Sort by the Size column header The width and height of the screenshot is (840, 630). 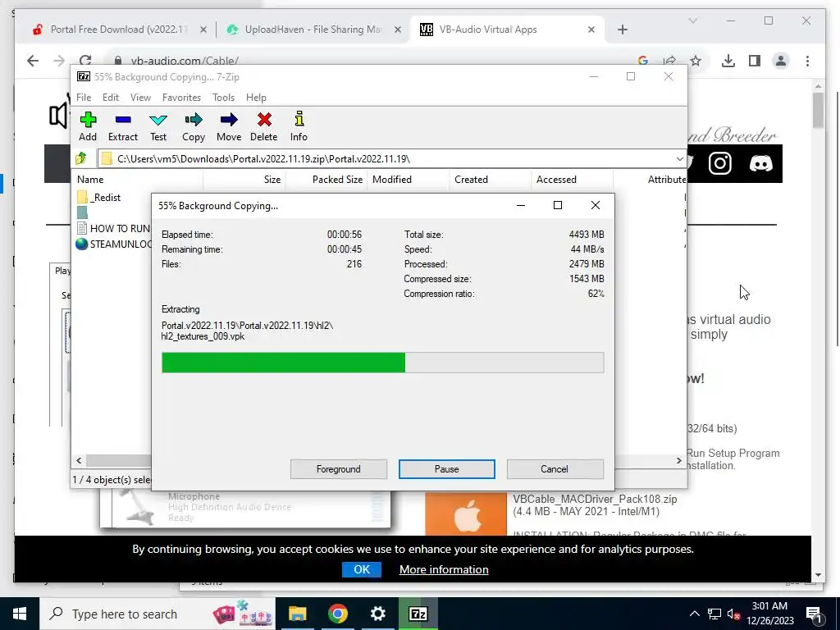click(x=244, y=180)
